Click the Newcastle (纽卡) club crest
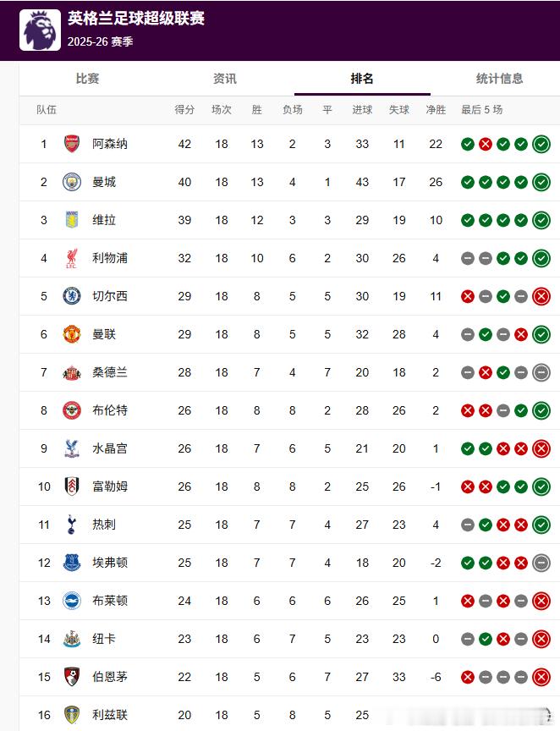560x731 pixels. point(72,639)
